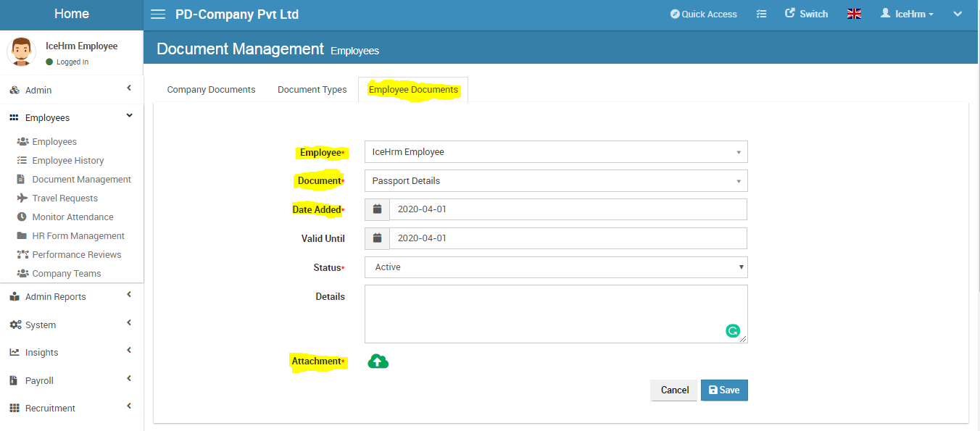The height and width of the screenshot is (431, 980).
Task: Click the Grammarly icon in Details field
Action: pos(733,330)
